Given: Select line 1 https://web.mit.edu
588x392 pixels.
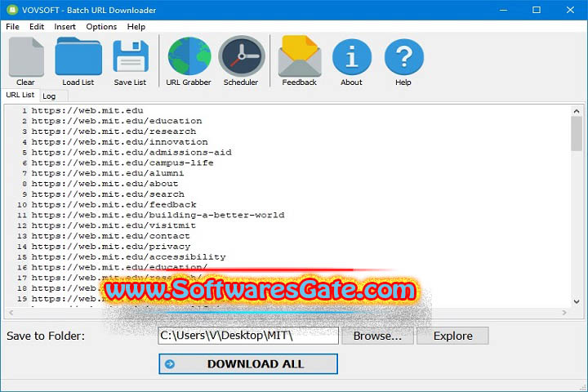Looking at the screenshot, I should tap(87, 111).
